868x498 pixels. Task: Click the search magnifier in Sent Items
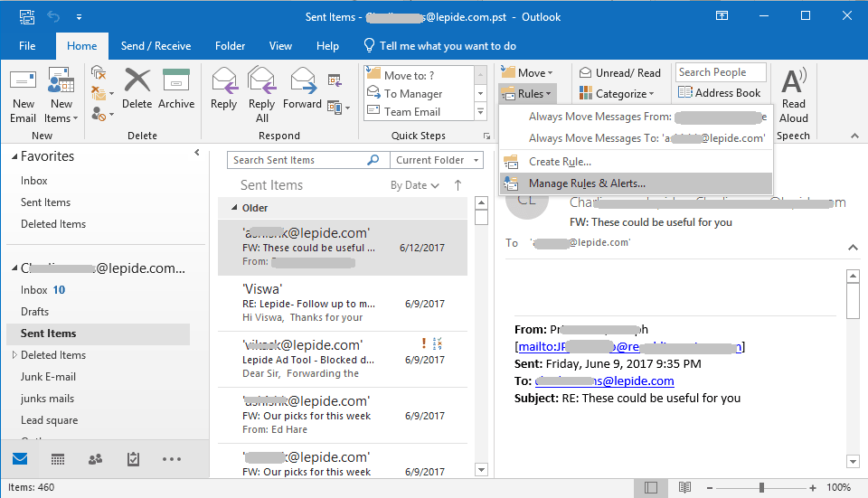(x=373, y=160)
